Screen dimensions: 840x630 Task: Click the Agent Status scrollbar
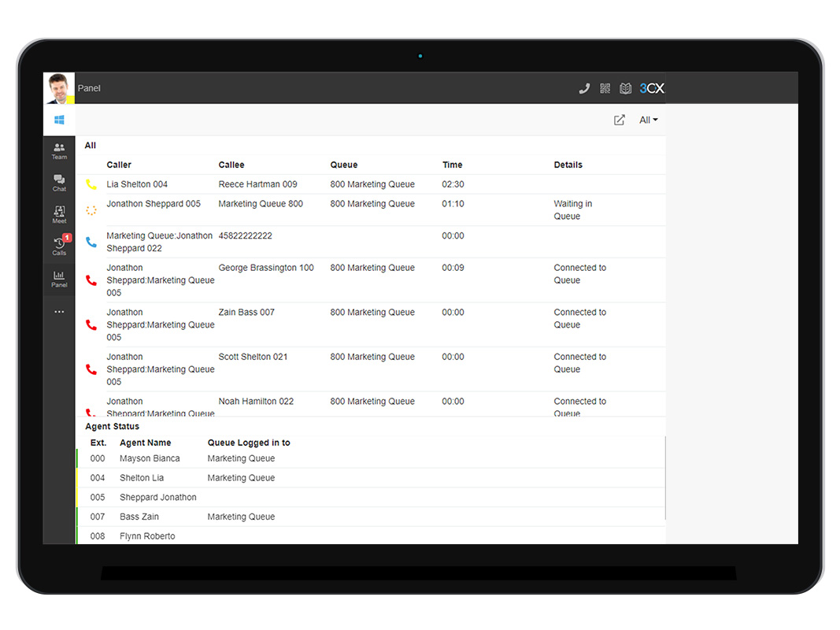664,477
